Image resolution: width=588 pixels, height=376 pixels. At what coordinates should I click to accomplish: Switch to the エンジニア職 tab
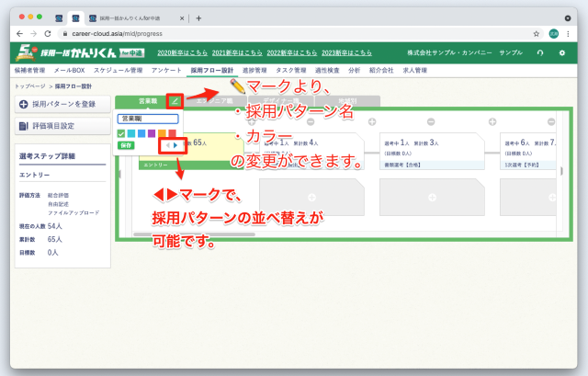coord(214,100)
